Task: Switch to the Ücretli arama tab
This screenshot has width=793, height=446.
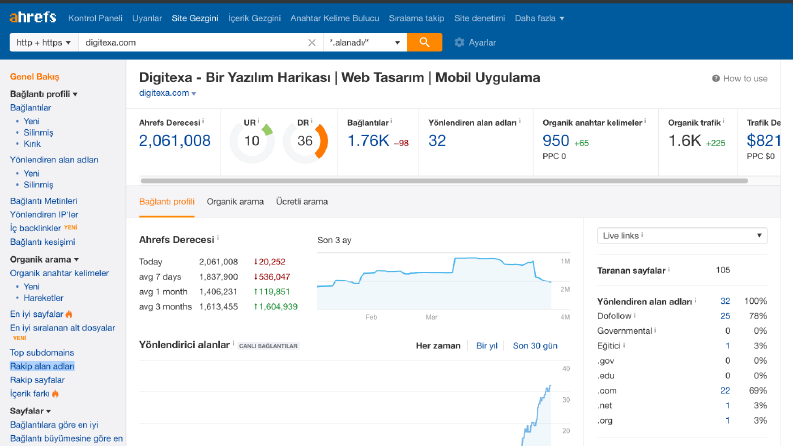Action: coord(302,202)
